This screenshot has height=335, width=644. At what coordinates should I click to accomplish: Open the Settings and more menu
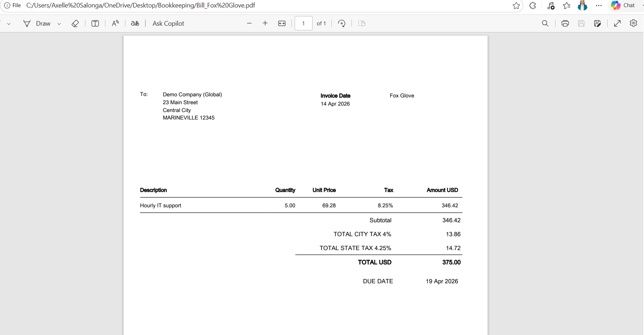[x=599, y=5]
